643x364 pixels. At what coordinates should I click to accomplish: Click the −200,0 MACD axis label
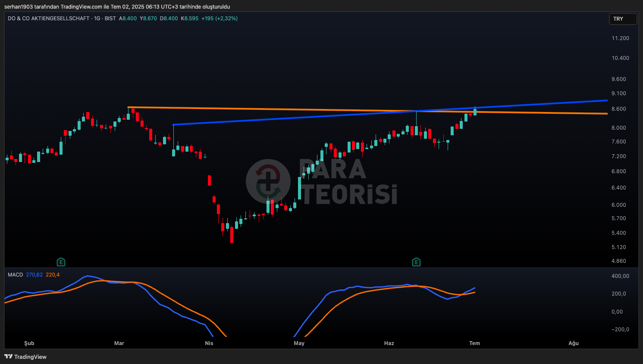pos(620,330)
